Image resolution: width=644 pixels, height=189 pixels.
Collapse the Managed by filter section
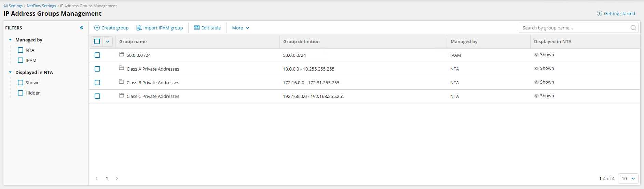pos(10,40)
